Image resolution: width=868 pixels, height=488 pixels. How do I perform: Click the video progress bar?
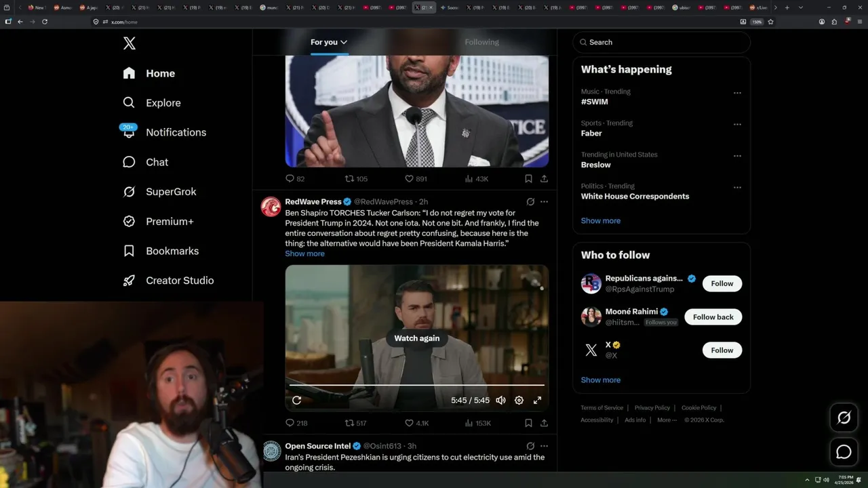[417, 385]
